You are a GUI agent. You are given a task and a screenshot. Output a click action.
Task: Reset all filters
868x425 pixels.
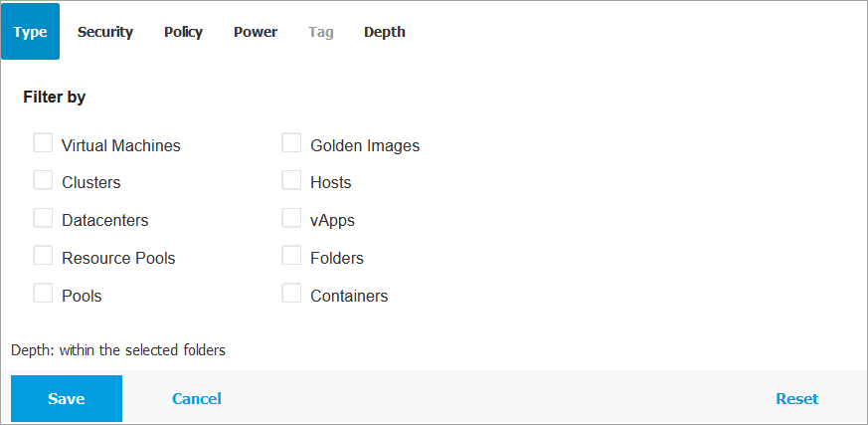coord(796,398)
